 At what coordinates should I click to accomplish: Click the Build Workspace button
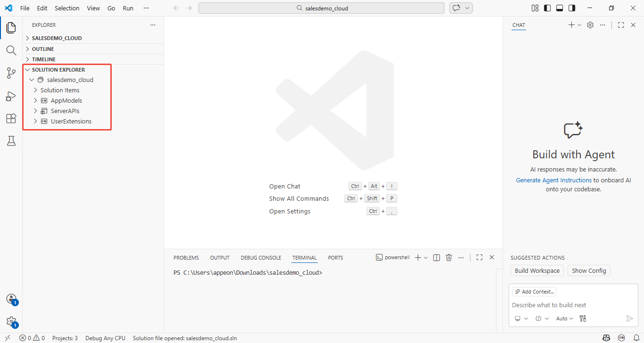[x=537, y=271]
